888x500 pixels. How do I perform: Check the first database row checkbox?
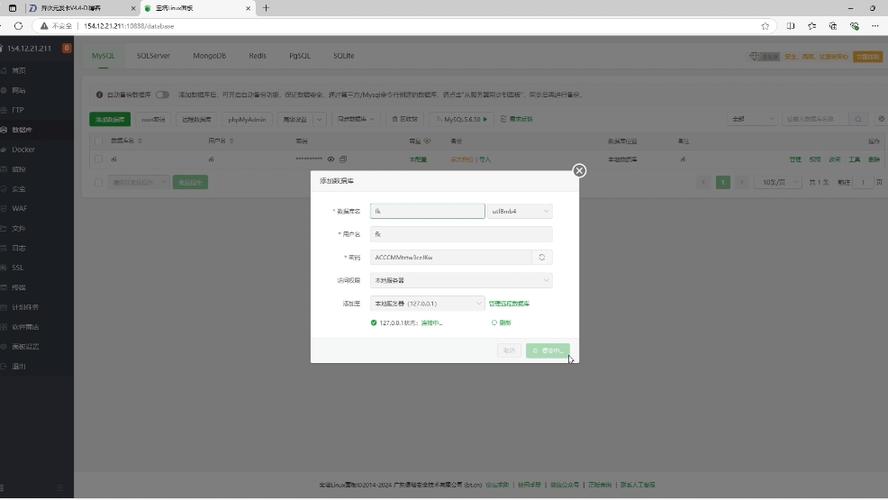click(99, 159)
